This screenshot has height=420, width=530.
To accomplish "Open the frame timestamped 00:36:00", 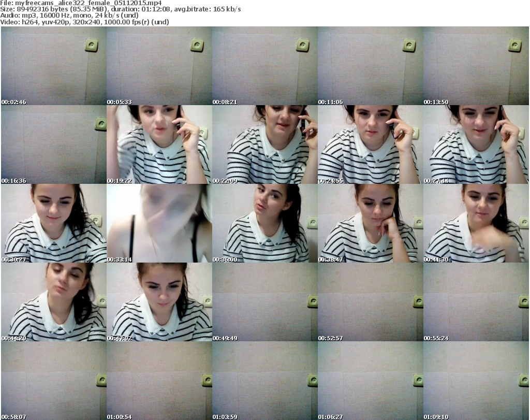I will [264, 223].
